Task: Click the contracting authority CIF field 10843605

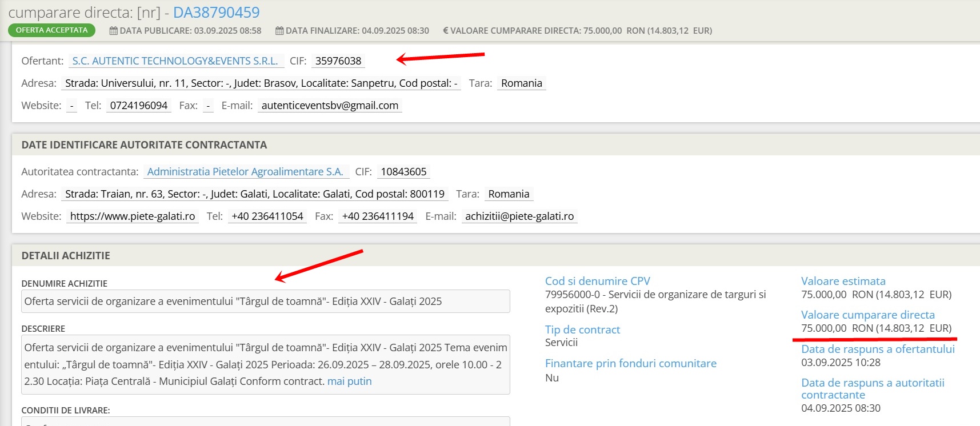Action: 403,172
